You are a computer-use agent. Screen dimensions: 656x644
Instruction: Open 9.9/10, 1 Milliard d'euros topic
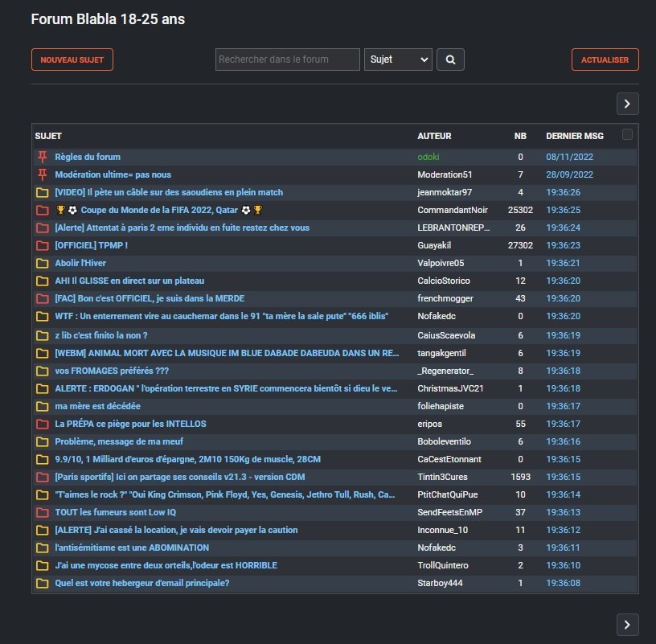click(x=188, y=459)
